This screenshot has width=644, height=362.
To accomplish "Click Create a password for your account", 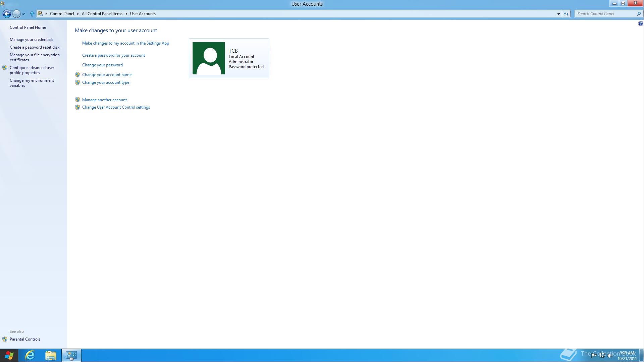I will 113,55.
